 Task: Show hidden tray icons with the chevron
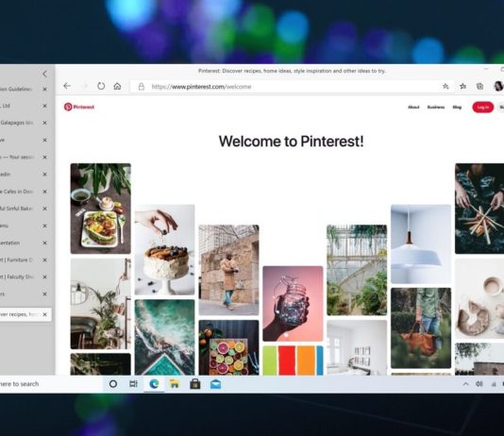(465, 384)
